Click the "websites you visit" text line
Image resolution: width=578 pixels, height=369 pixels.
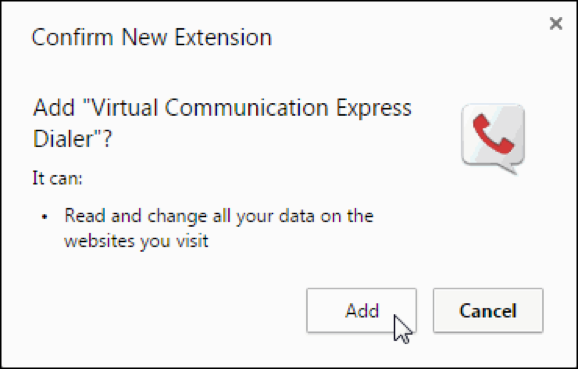pos(136,241)
